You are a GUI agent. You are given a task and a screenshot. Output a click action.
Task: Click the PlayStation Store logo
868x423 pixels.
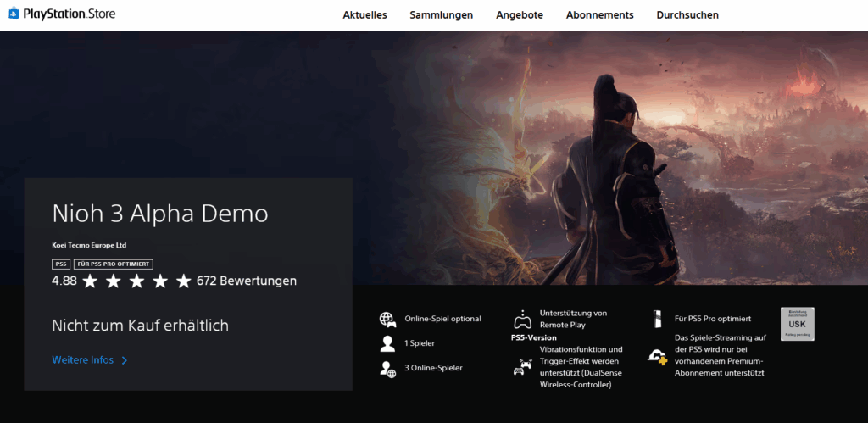[62, 14]
